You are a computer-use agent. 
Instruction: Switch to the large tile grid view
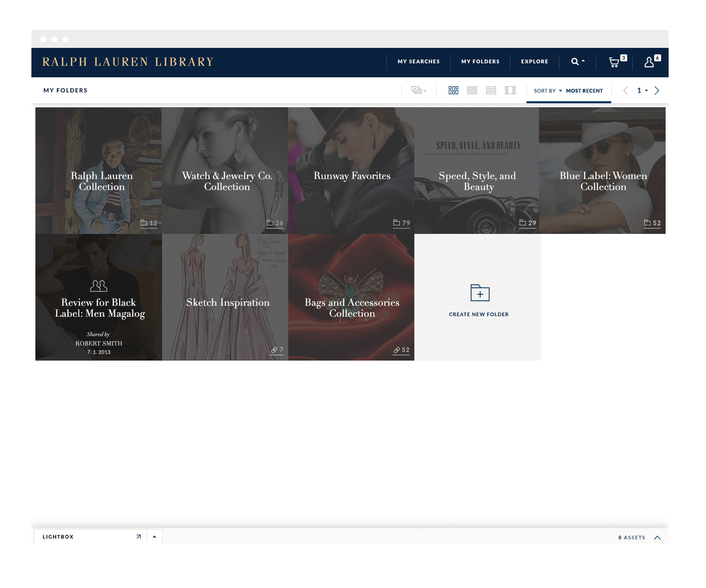point(453,90)
